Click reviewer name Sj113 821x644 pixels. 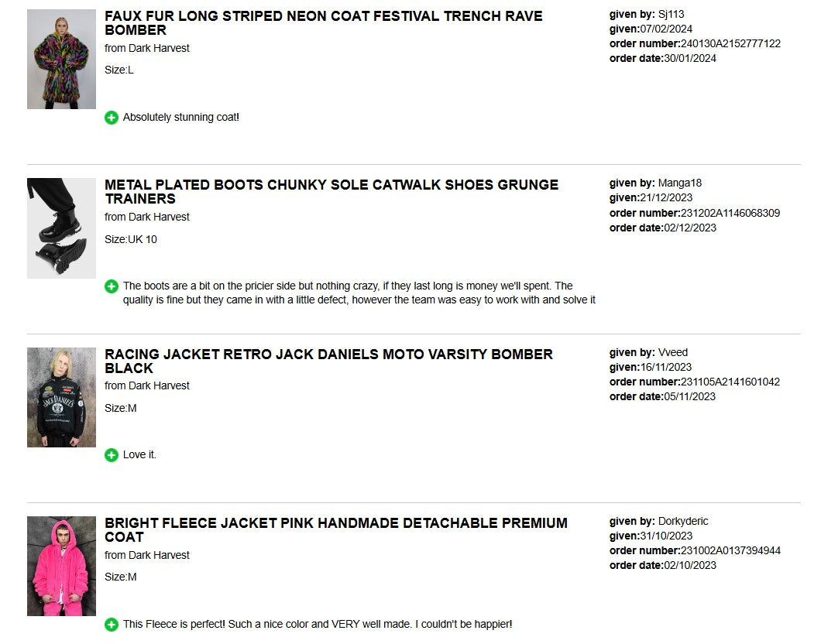pyautogui.click(x=671, y=14)
